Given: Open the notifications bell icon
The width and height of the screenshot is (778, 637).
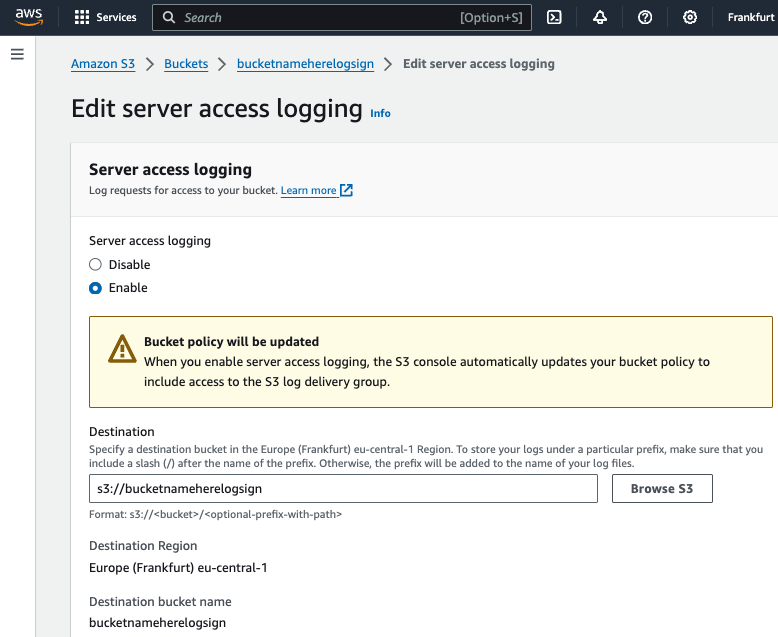Looking at the screenshot, I should (600, 17).
